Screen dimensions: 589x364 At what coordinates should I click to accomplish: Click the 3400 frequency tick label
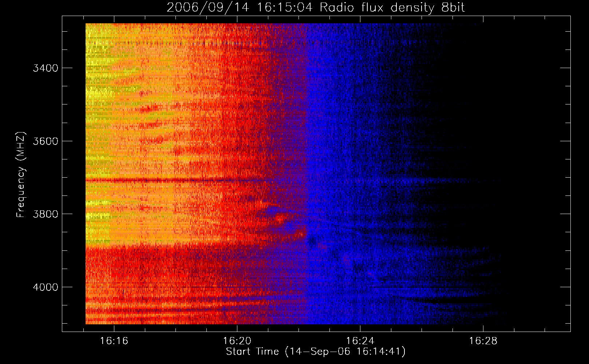tap(46, 68)
